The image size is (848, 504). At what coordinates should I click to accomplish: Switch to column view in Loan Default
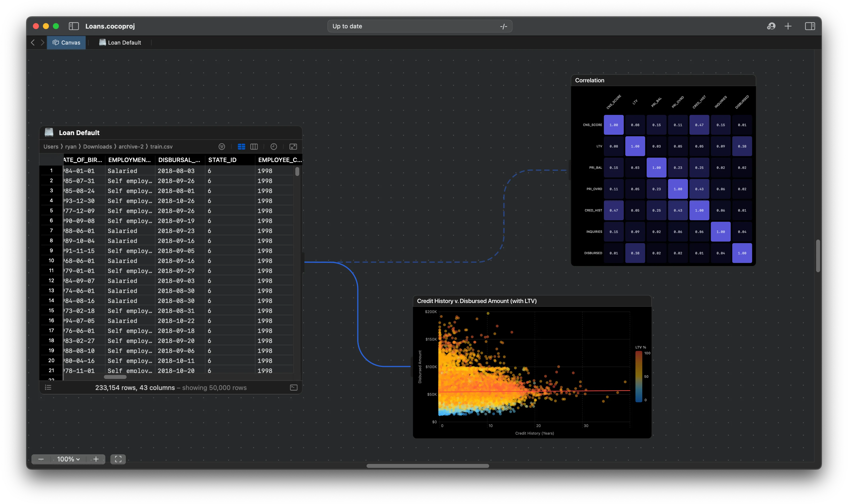254,147
